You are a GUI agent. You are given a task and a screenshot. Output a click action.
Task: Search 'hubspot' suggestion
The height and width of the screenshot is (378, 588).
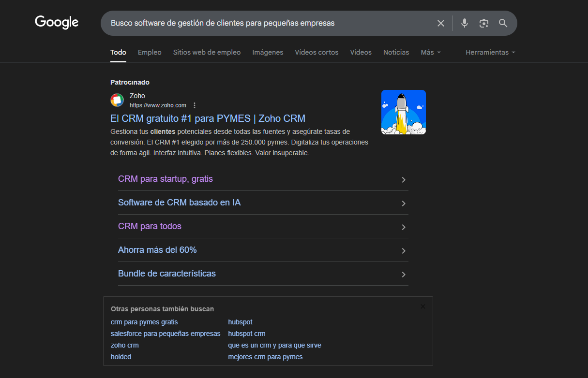tap(241, 322)
